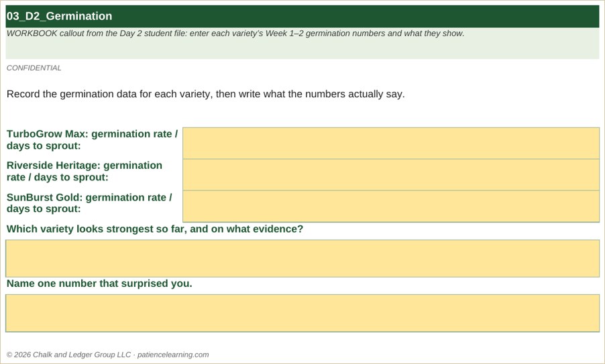605x364 pixels.
Task: Click the 'SunBurst Gold: germination rate' label
Action: click(89, 203)
